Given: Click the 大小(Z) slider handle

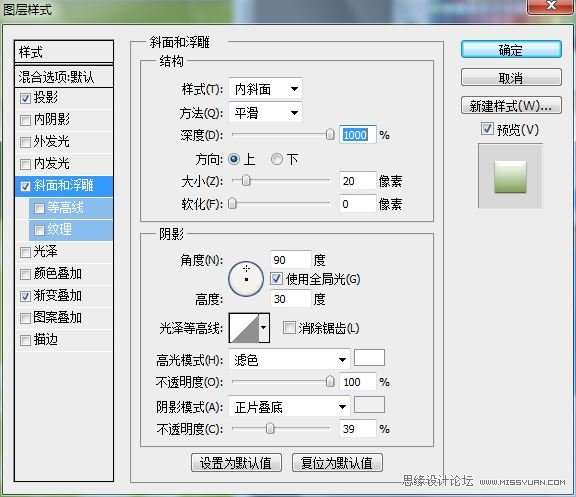Looking at the screenshot, I should [246, 180].
